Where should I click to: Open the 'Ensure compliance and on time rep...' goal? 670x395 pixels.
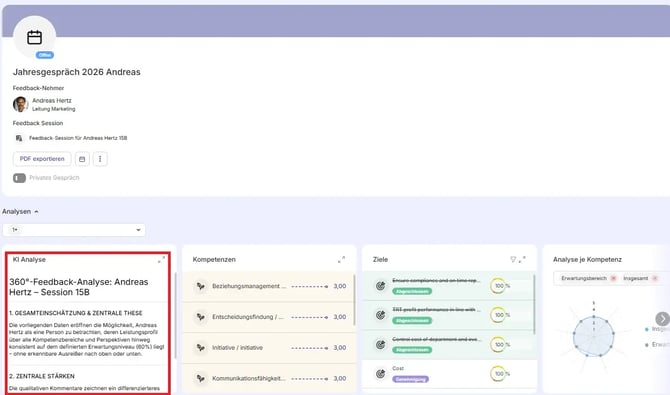pyautogui.click(x=436, y=281)
